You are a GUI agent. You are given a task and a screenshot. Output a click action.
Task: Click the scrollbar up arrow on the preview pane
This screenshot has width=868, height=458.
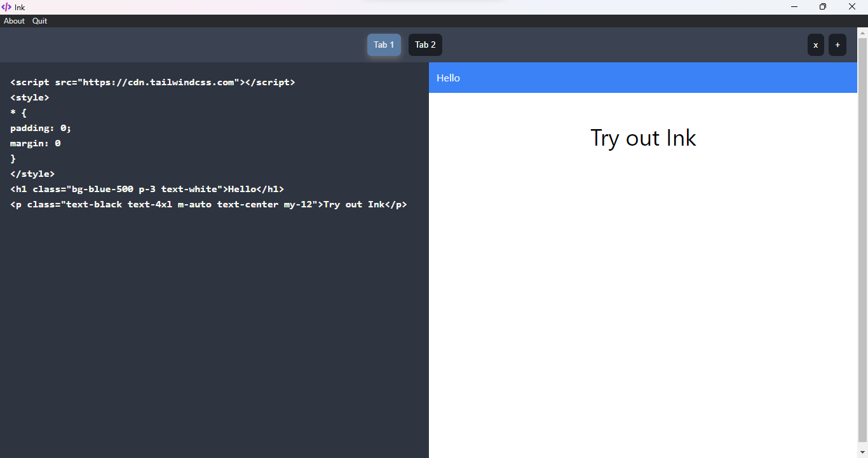pyautogui.click(x=863, y=32)
